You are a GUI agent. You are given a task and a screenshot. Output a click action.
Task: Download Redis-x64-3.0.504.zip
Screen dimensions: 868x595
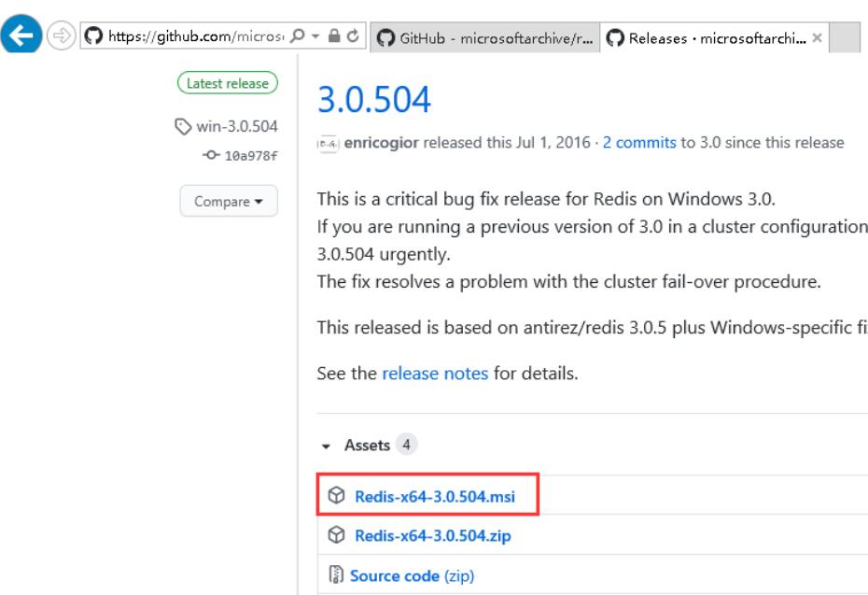(433, 536)
